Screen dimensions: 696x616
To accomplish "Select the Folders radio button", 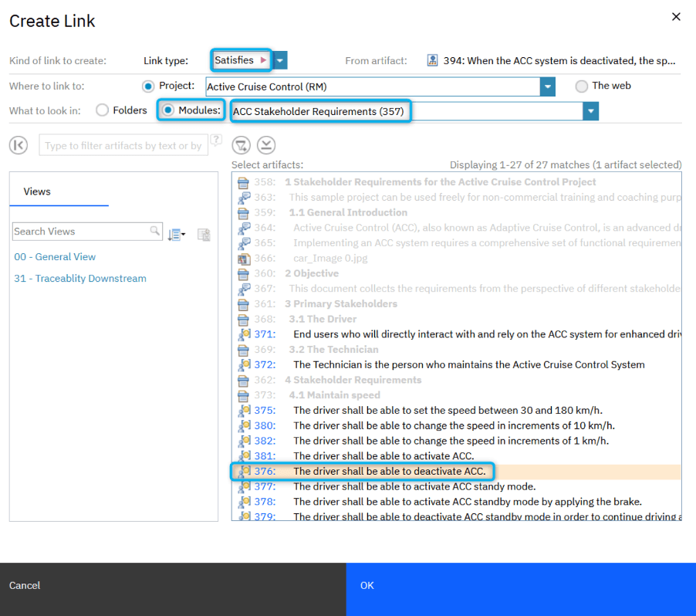I will [x=101, y=110].
